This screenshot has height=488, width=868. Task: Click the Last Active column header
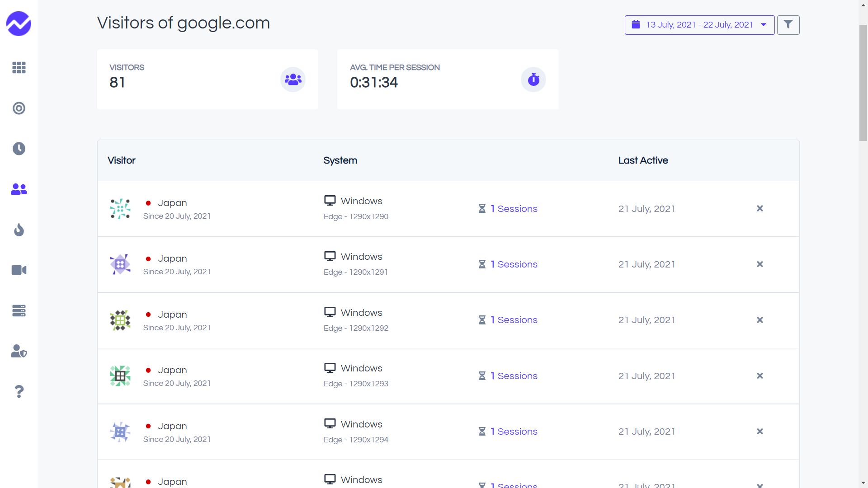tap(643, 160)
